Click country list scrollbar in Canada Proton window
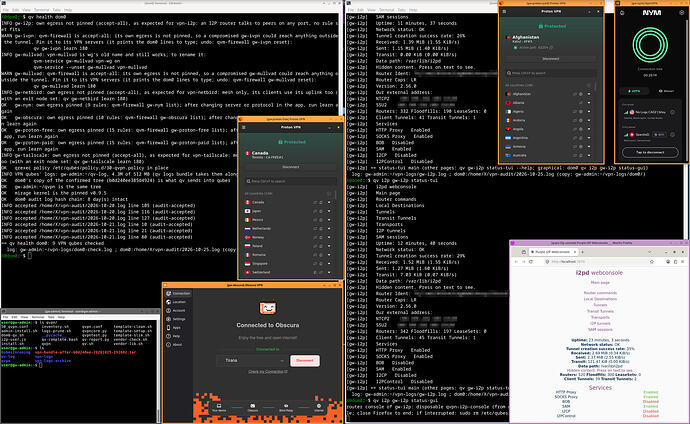Viewport: 690px width, 424px height. 336,194
